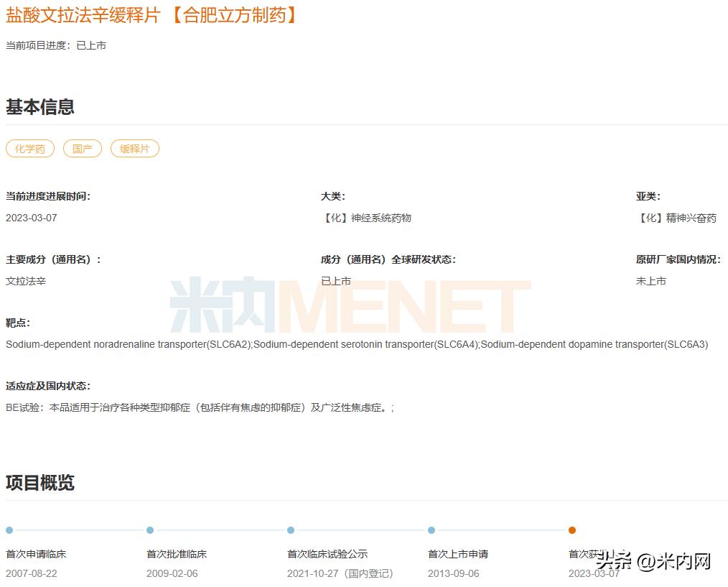The height and width of the screenshot is (587, 728).
Task: Click the BE试验 indication description
Action: click(200, 407)
